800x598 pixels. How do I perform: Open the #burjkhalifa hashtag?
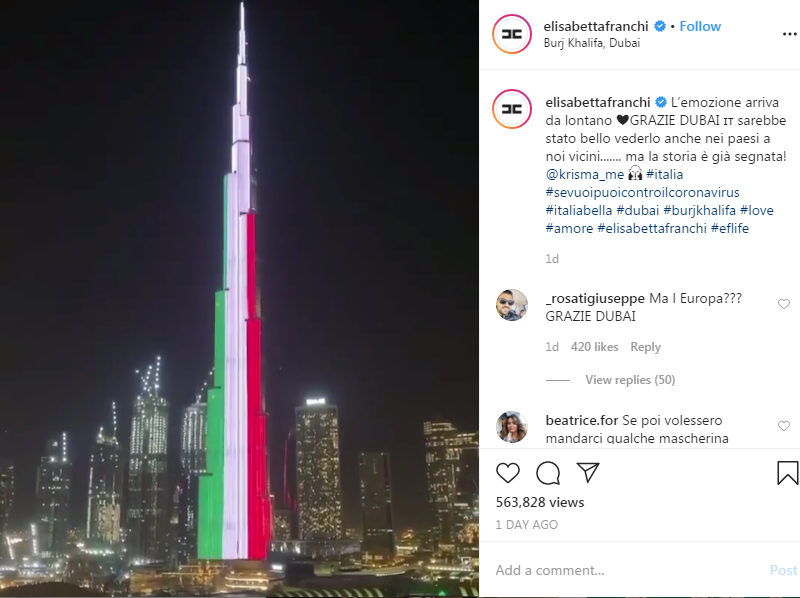[x=699, y=210]
